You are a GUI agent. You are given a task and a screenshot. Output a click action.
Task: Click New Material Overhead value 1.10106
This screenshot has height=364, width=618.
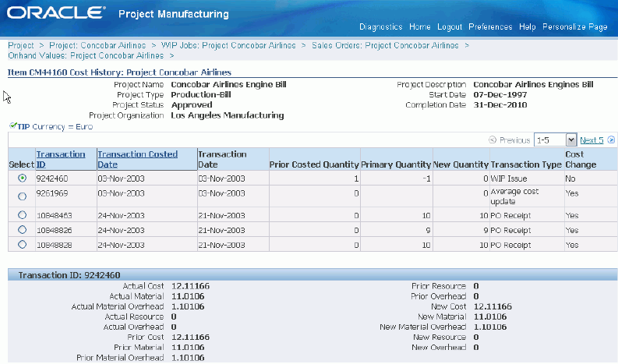click(490, 327)
